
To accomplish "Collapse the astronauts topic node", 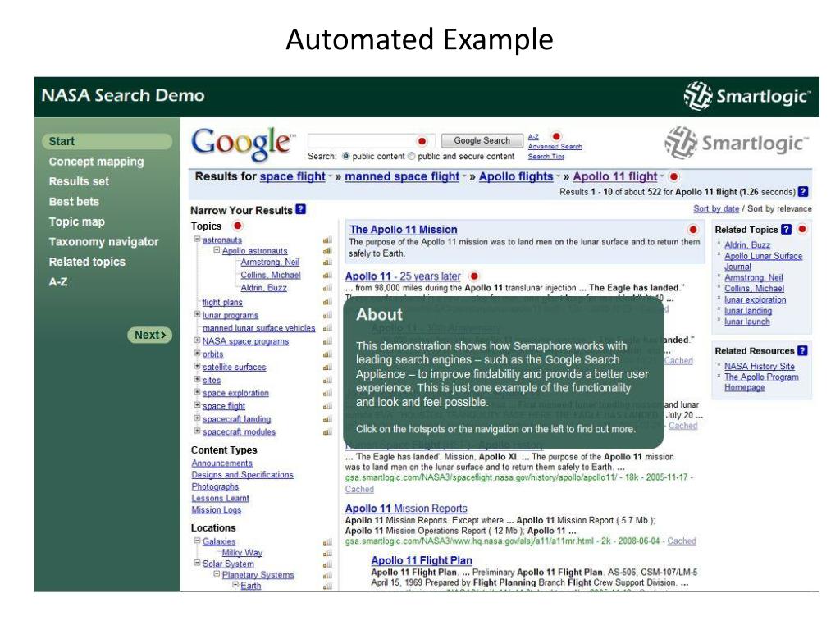I will (x=197, y=239).
